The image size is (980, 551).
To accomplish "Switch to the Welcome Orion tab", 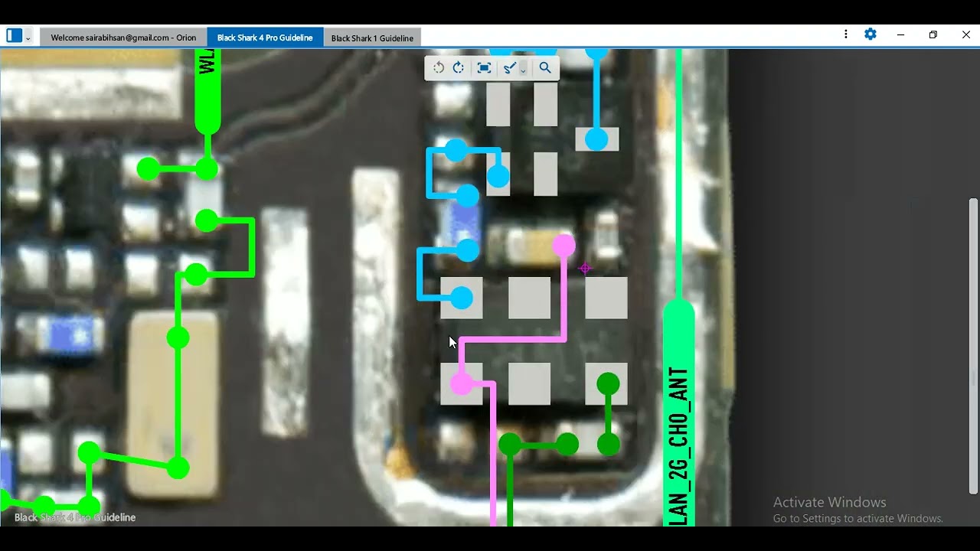I will point(123,37).
